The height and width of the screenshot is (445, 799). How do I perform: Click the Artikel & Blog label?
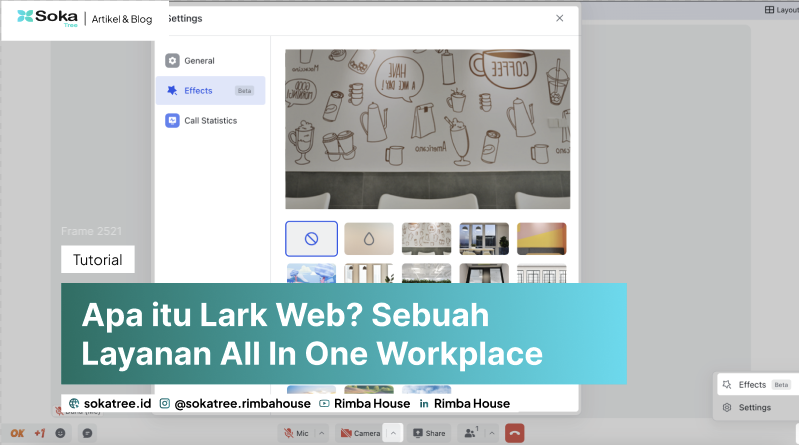(x=122, y=19)
